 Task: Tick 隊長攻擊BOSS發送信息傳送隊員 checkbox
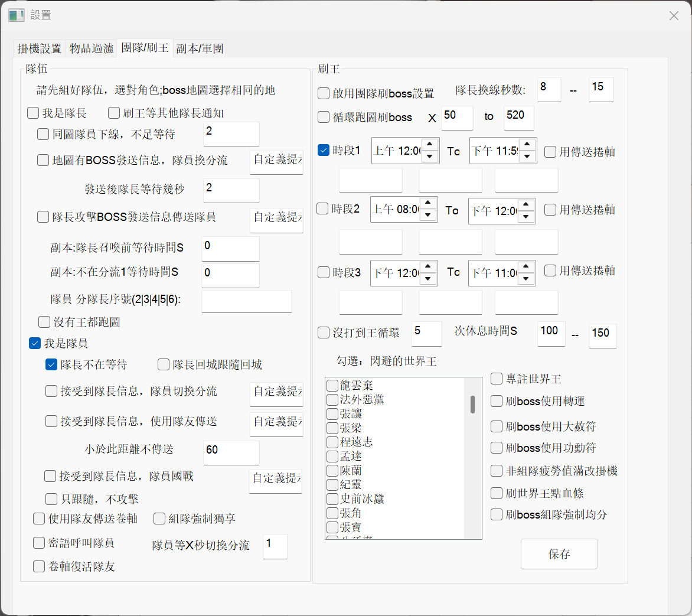click(43, 217)
